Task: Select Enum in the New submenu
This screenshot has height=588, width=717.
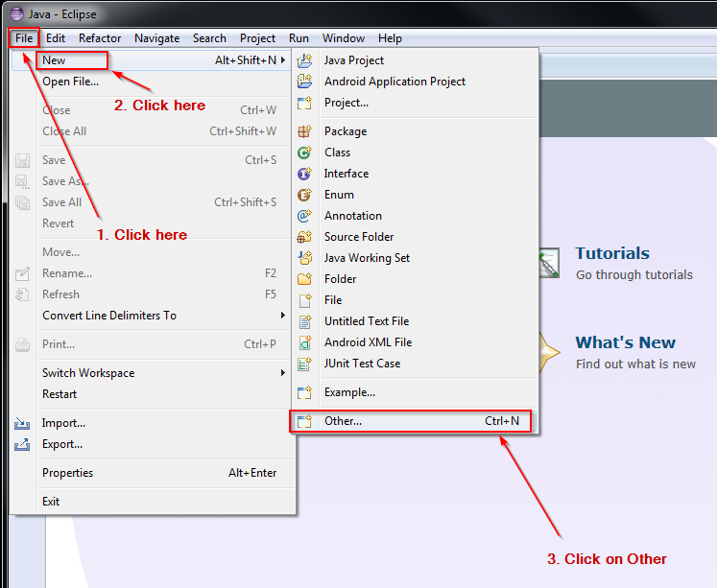Action: pos(416,195)
